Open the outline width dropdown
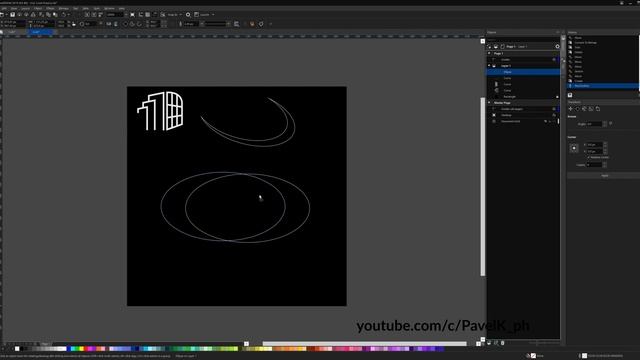The height and width of the screenshot is (360, 640). click(202, 24)
